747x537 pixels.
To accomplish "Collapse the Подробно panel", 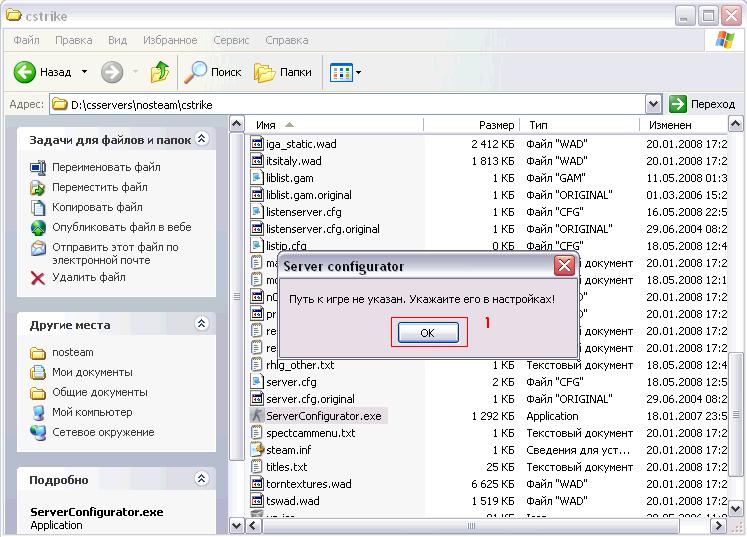I will click(x=202, y=478).
